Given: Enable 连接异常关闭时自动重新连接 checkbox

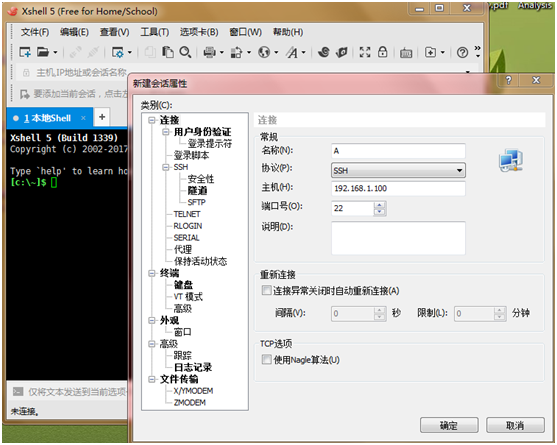Looking at the screenshot, I should click(x=266, y=291).
